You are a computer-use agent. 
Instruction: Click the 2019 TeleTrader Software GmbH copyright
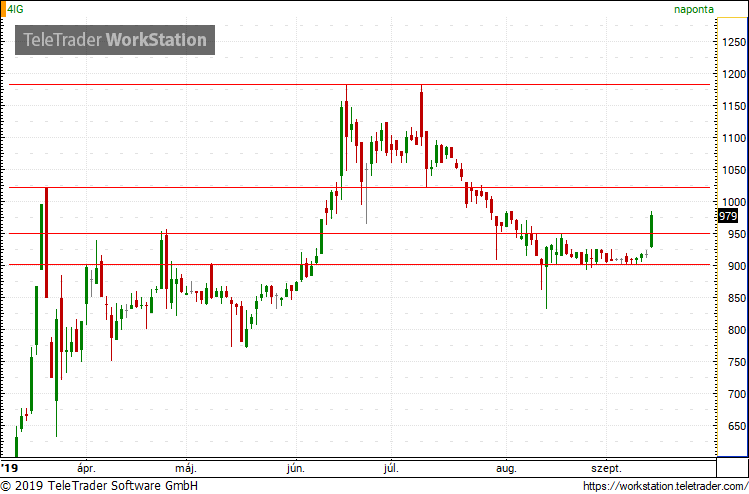pyautogui.click(x=99, y=486)
